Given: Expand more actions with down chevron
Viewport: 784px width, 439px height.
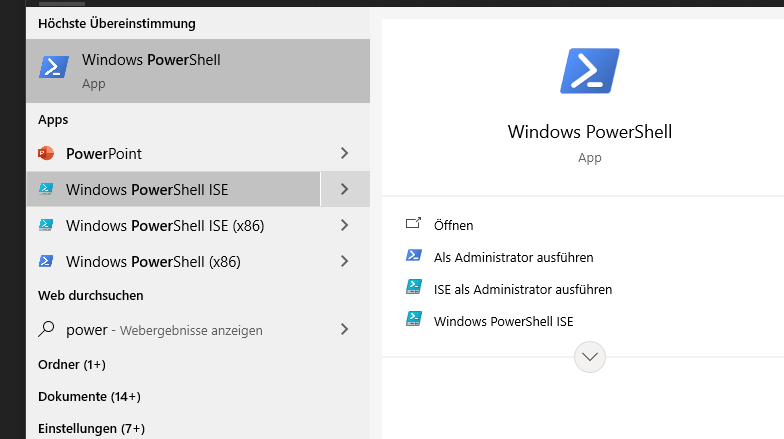Looking at the screenshot, I should (590, 357).
